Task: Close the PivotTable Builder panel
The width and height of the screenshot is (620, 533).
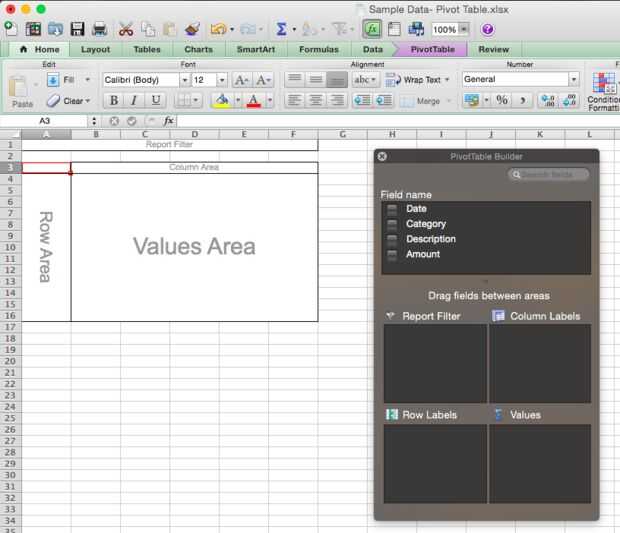Action: click(x=382, y=157)
